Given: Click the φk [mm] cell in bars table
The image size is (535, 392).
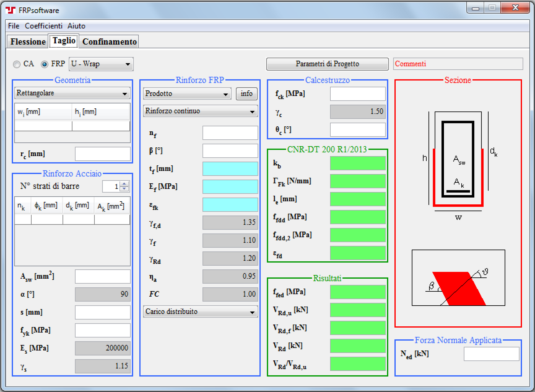Looking at the screenshot, I should [x=47, y=220].
